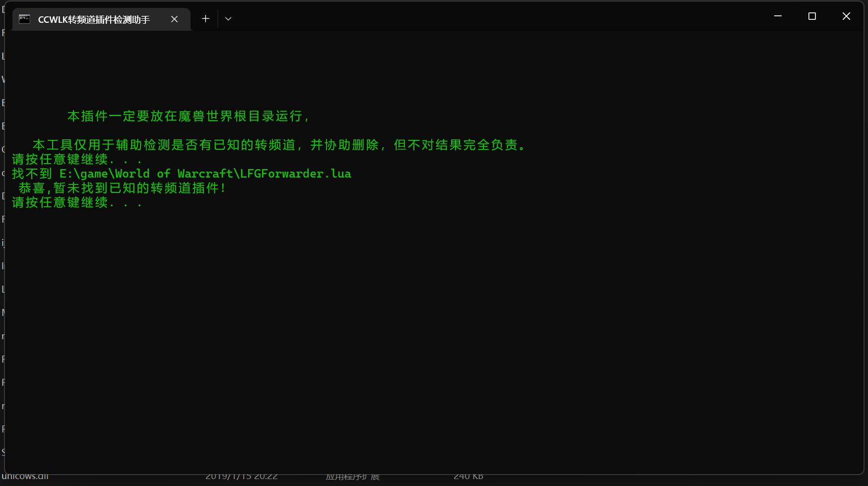This screenshot has height=486, width=868.
Task: Click the first 请按任意键继续 prompt line
Action: tap(77, 159)
